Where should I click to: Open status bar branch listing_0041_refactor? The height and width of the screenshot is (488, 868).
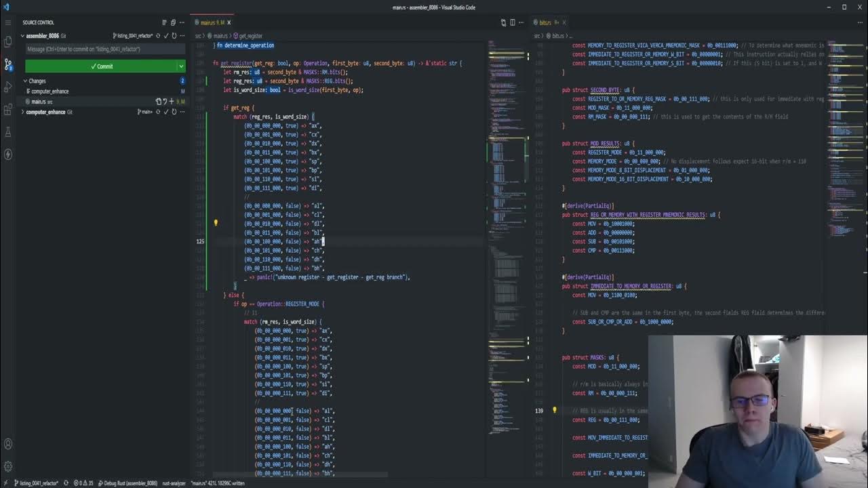coord(36,483)
